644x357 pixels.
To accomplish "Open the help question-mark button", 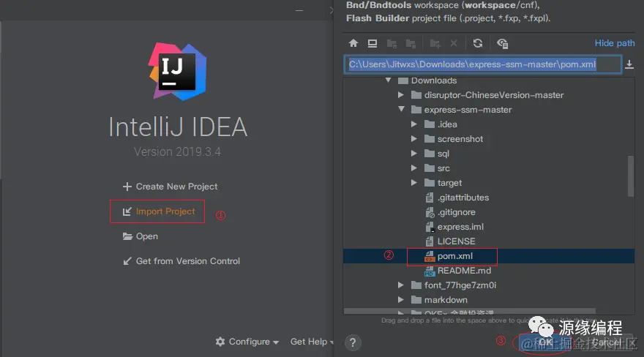I will [x=353, y=342].
